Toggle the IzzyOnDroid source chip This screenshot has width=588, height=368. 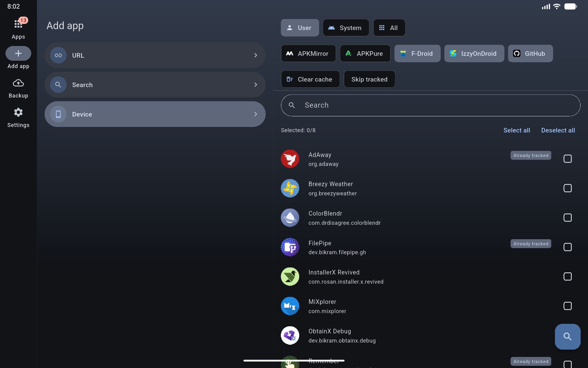(x=474, y=53)
